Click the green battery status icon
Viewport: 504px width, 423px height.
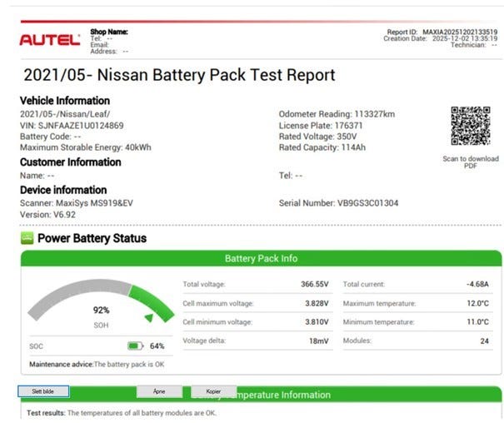point(27,238)
